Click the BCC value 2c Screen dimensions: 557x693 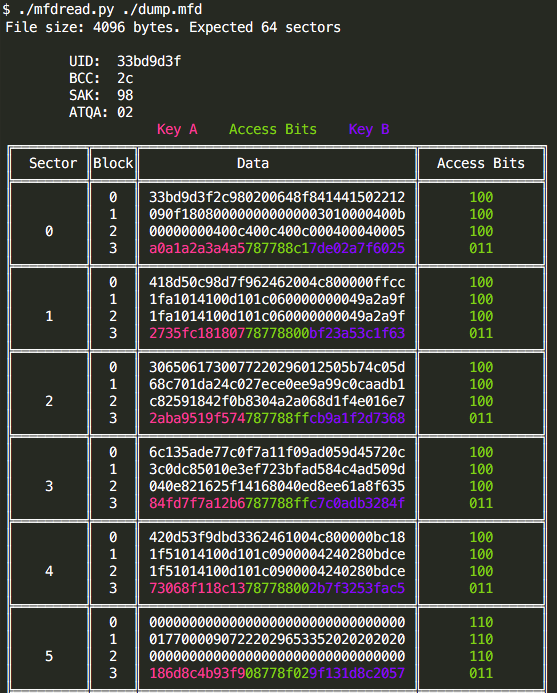click(125, 78)
